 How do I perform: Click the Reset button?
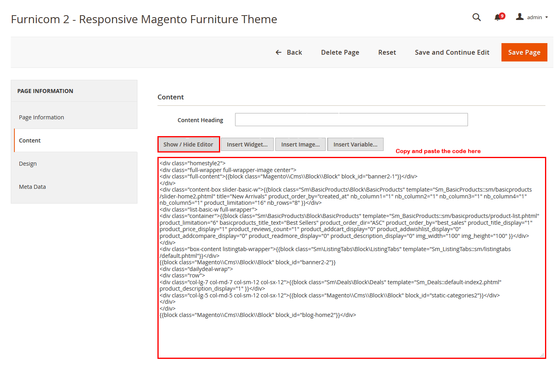pos(387,52)
